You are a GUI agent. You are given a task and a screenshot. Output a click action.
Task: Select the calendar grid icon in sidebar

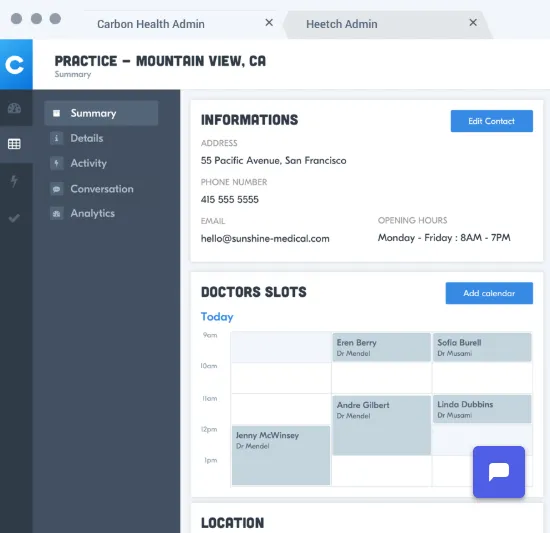pyautogui.click(x=14, y=144)
